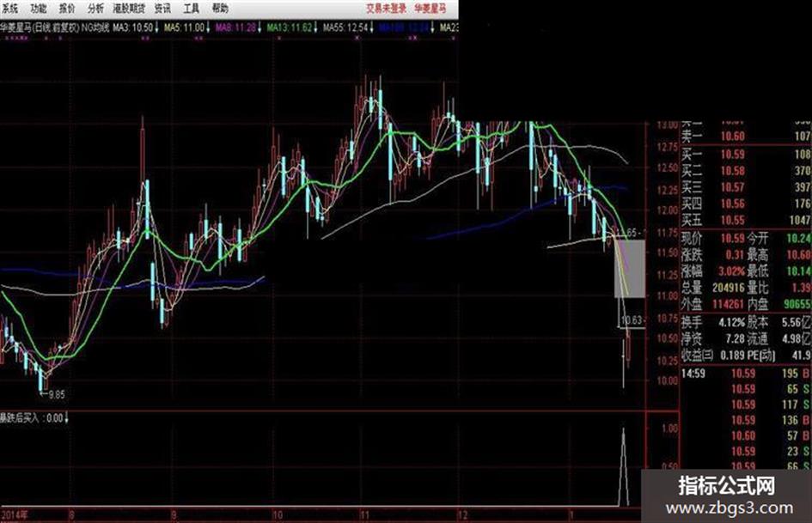Click the 净资 value 7.28
This screenshot has width=812, height=523.
pos(735,338)
